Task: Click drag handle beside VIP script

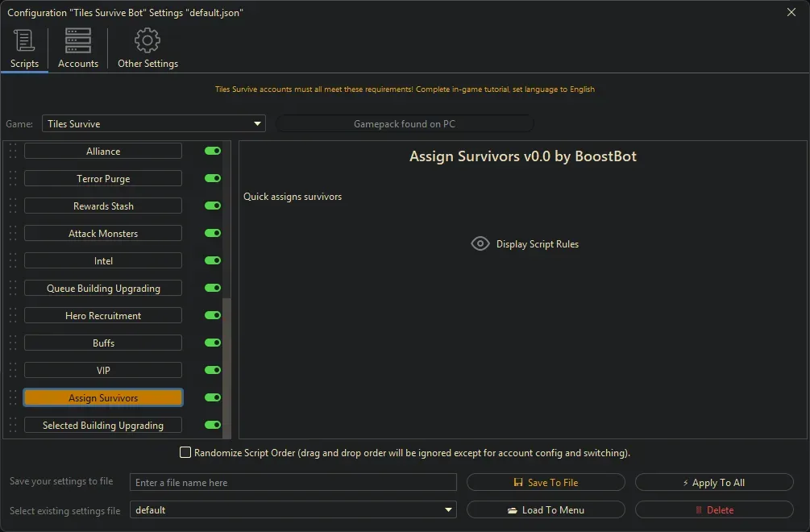Action: [12, 371]
